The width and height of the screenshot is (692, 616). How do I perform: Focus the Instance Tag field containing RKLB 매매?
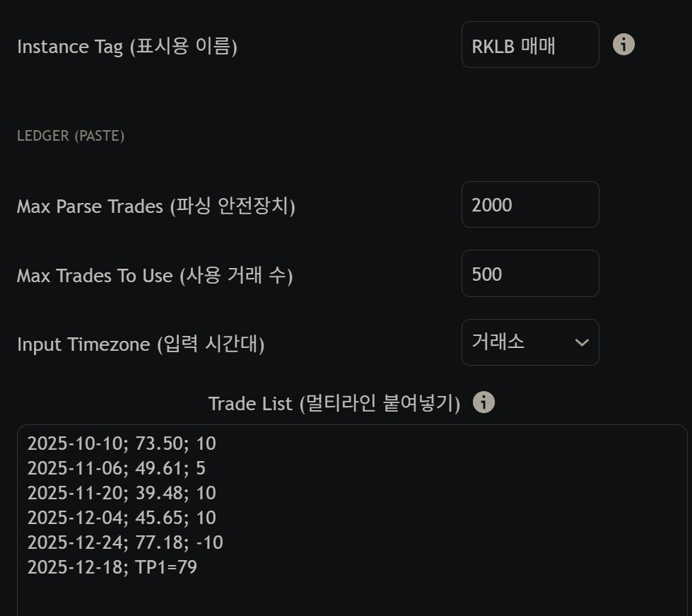(x=529, y=45)
